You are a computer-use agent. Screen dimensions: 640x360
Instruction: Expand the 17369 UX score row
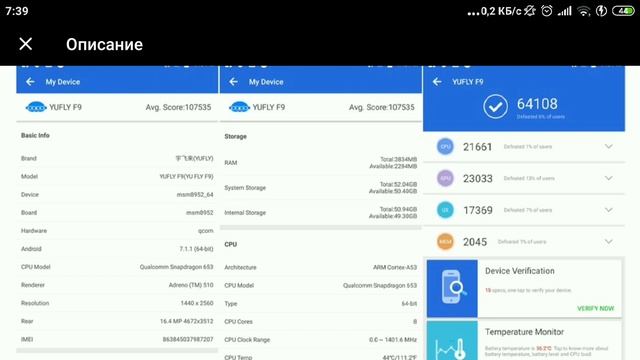click(609, 210)
